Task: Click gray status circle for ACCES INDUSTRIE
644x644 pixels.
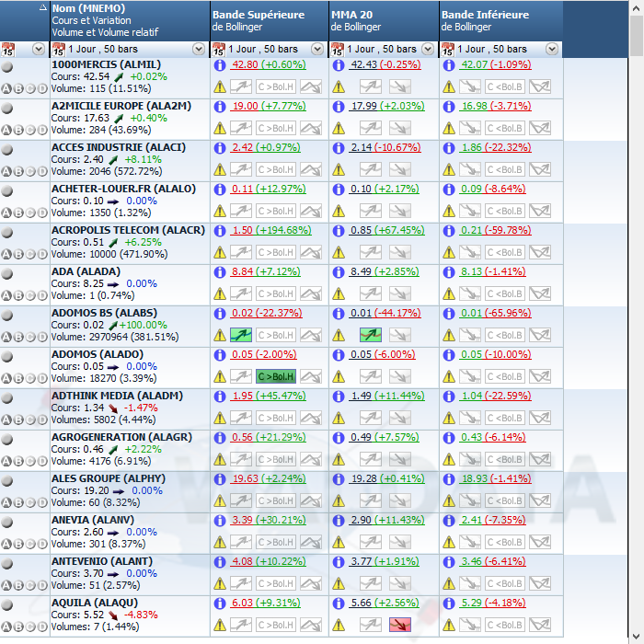Action: click(7, 149)
